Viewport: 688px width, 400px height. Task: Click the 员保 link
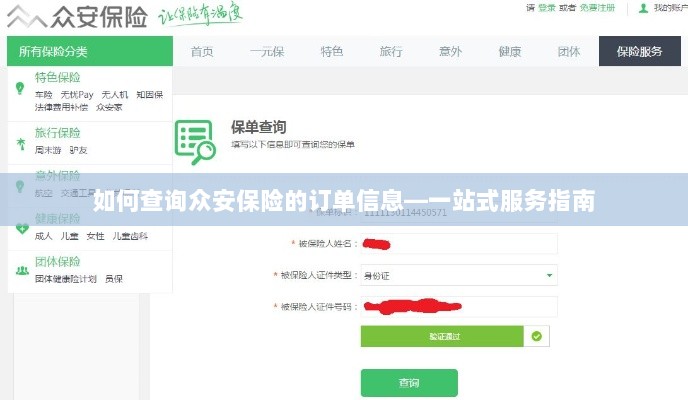[x=114, y=279]
